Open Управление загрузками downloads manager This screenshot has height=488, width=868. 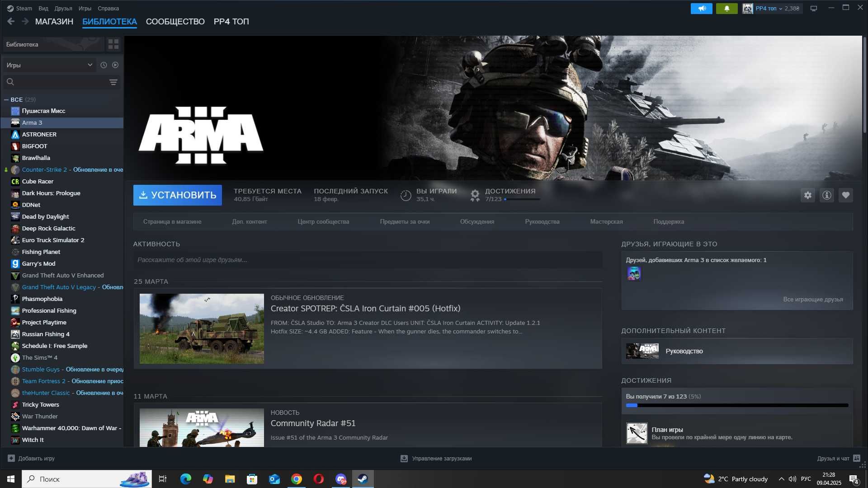tap(437, 458)
